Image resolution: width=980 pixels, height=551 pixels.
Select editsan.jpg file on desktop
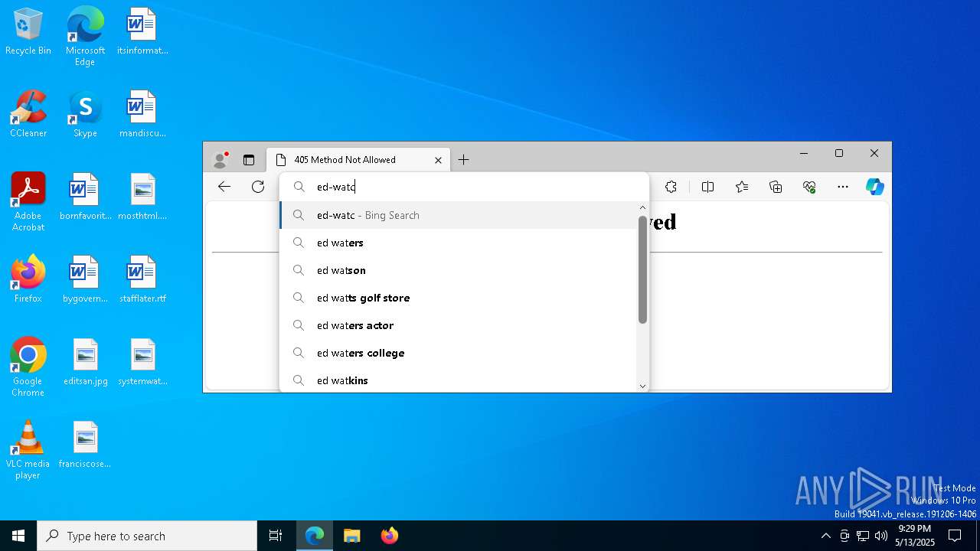85,363
